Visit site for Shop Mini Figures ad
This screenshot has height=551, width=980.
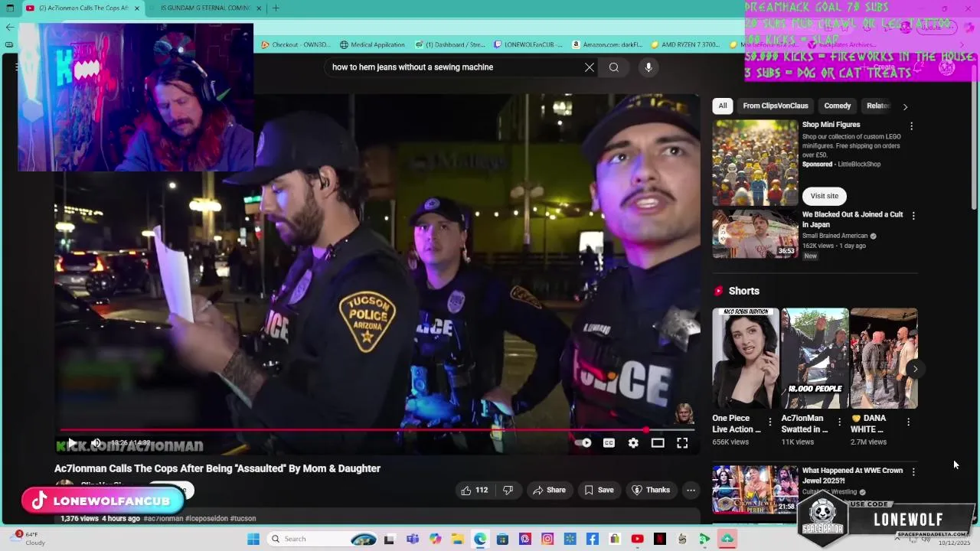click(824, 196)
